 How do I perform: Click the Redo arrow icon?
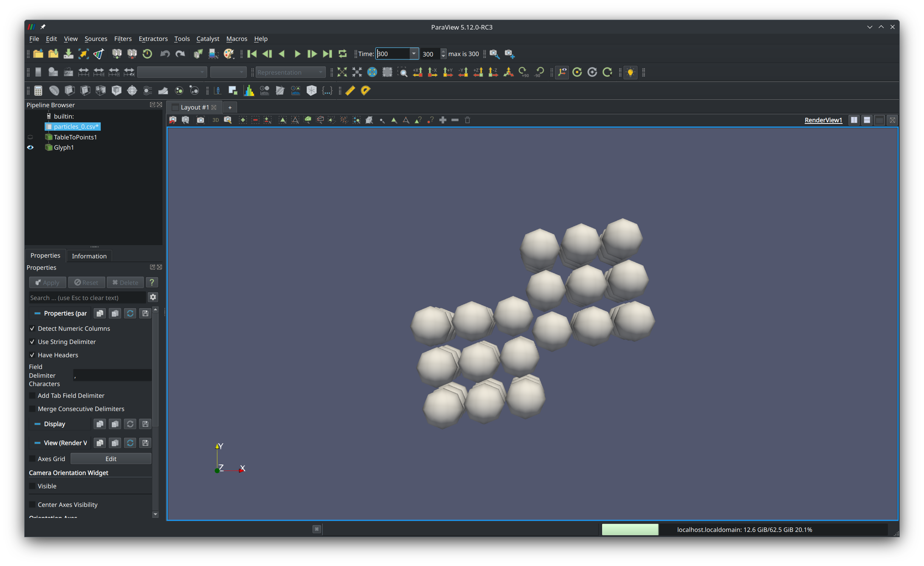[180, 54]
